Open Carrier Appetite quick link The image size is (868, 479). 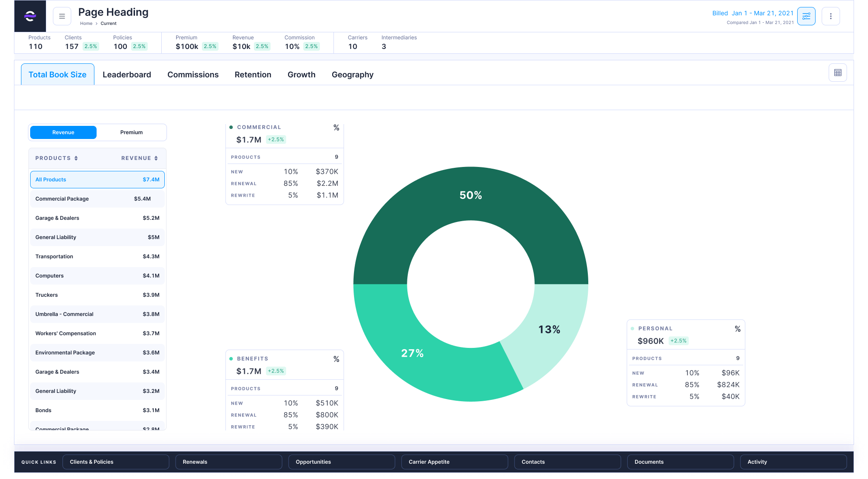pos(454,462)
